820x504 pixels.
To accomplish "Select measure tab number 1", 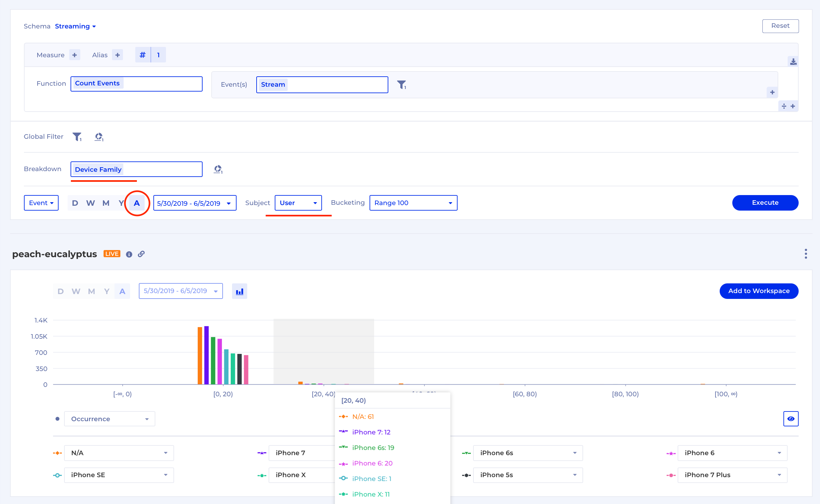I will [158, 55].
